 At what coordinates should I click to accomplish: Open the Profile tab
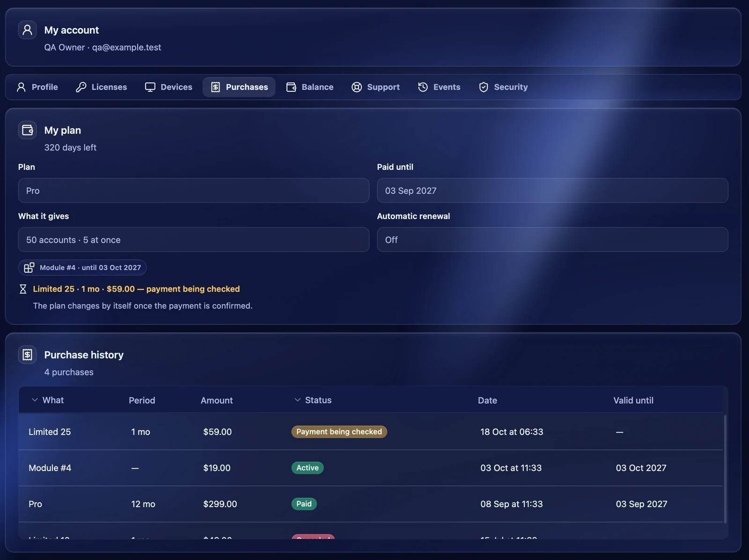[37, 87]
